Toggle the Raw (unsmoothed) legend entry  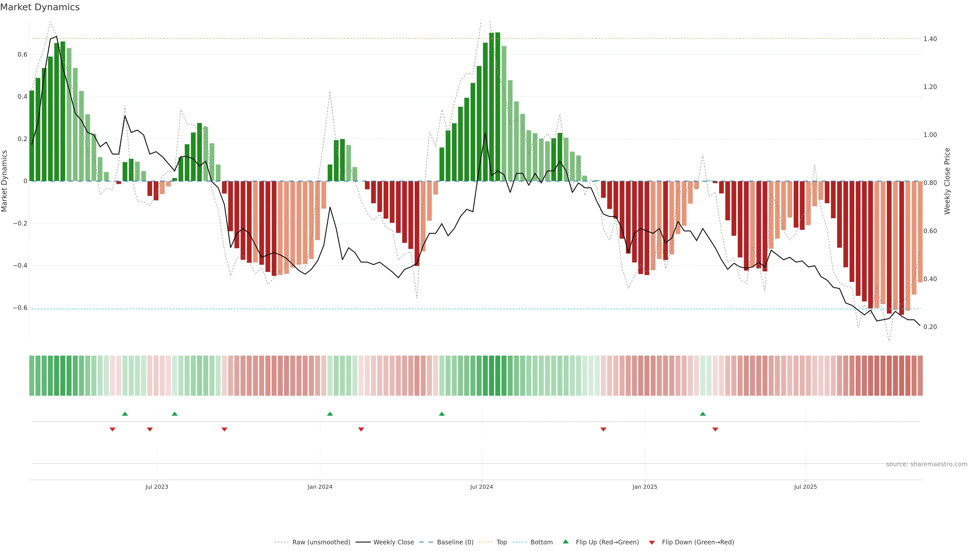(x=321, y=542)
